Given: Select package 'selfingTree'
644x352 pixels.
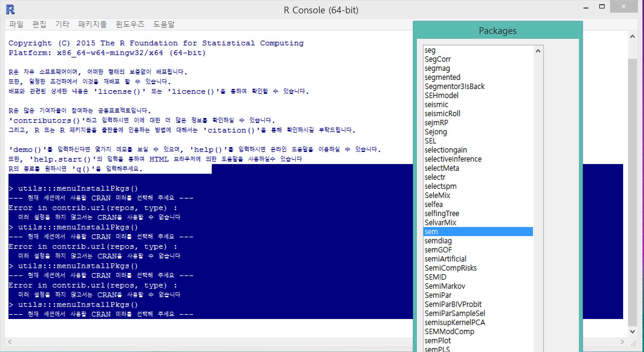Looking at the screenshot, I should coord(478,214).
